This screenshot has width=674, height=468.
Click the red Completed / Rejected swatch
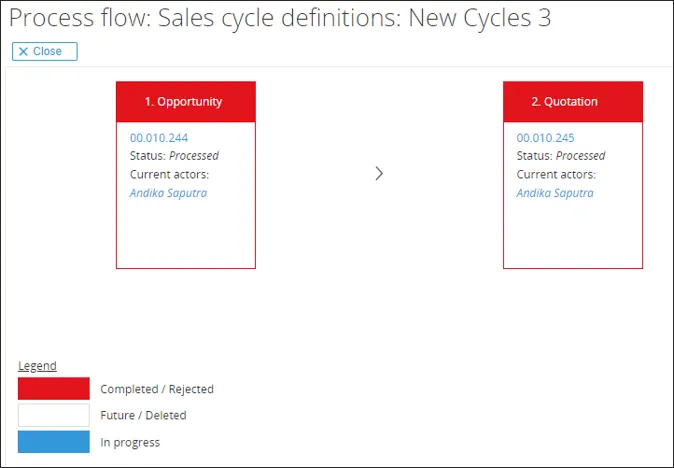[x=54, y=389]
